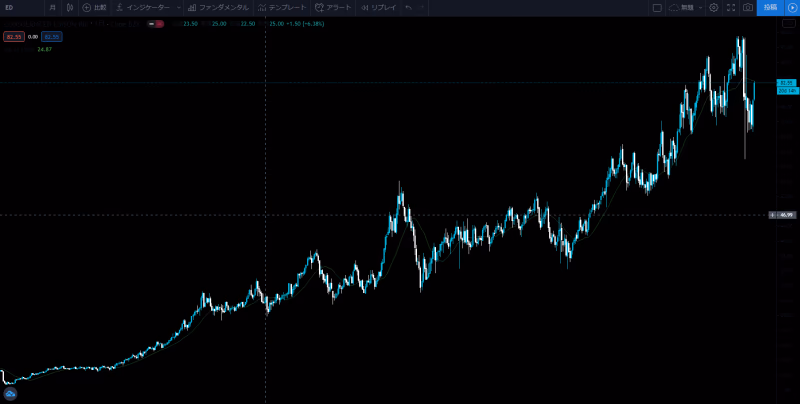Click the red 82.55 sell price box

pyautogui.click(x=14, y=36)
